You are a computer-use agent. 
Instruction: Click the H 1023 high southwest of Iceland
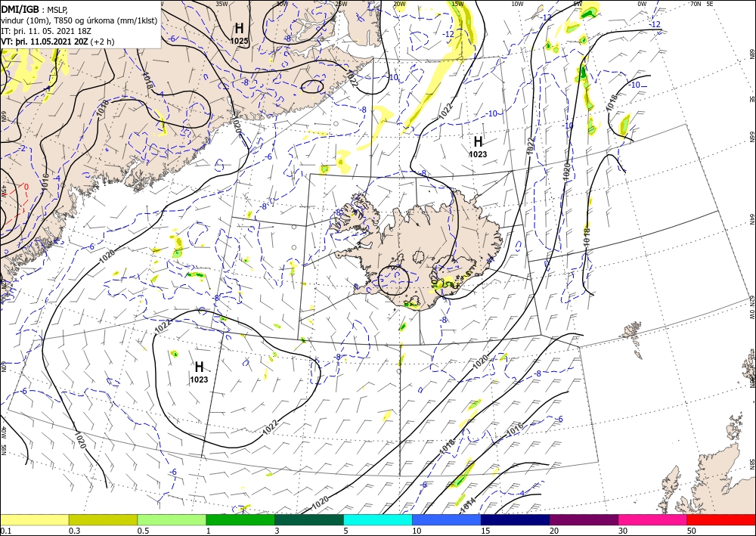point(199,372)
